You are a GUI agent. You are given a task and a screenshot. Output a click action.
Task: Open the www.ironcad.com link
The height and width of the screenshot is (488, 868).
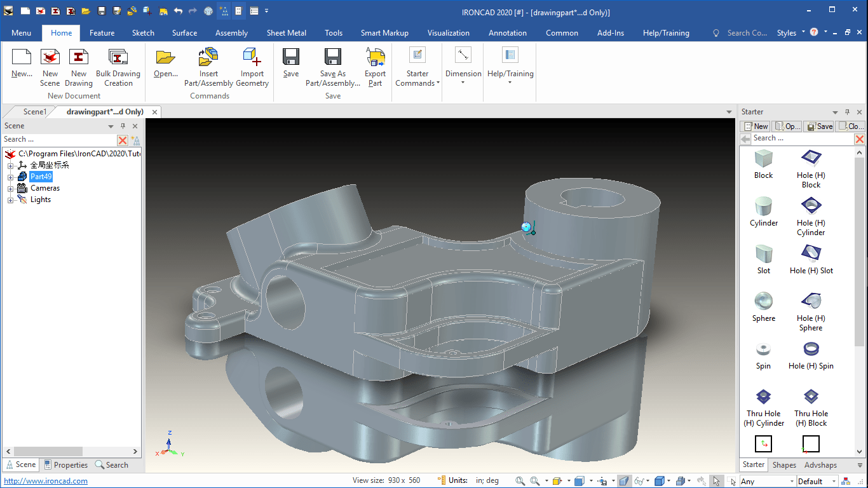click(46, 481)
